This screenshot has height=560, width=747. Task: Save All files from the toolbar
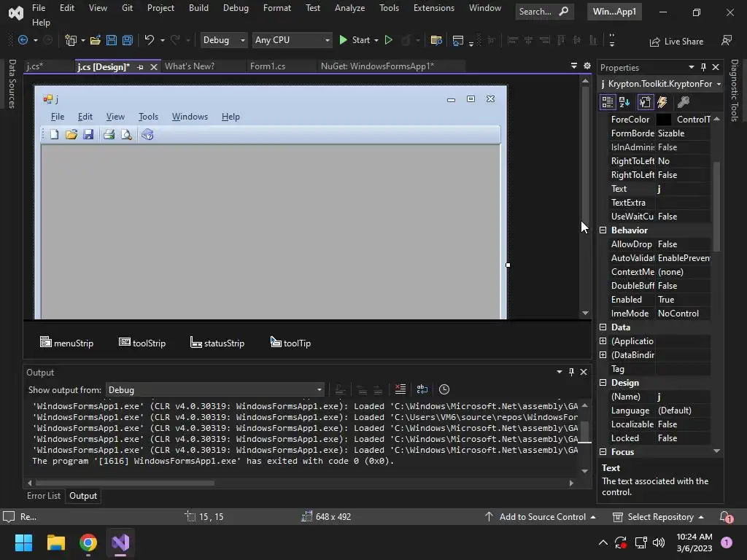click(127, 41)
